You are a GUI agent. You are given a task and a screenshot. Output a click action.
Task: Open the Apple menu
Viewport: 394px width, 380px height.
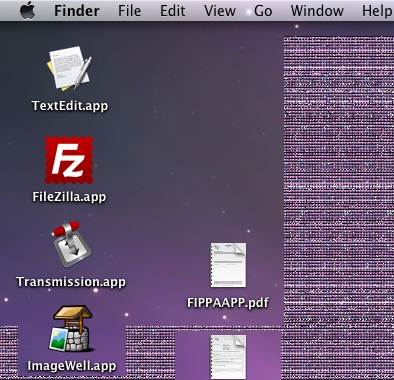point(27,10)
